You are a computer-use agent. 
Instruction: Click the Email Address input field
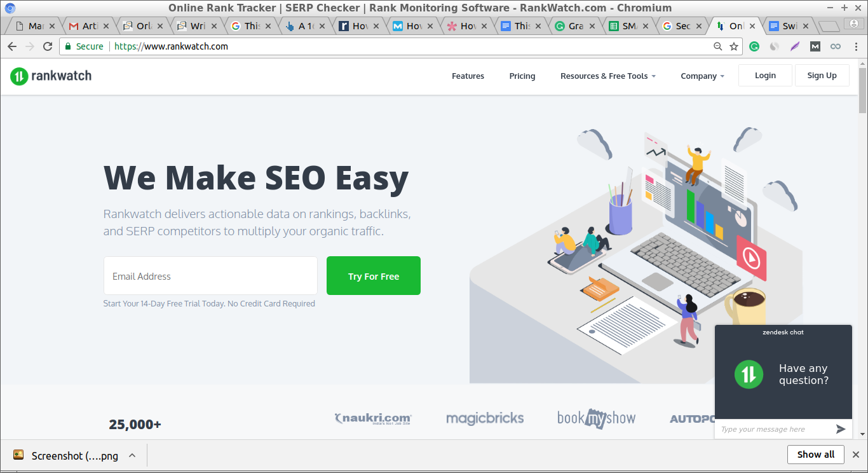coord(210,276)
